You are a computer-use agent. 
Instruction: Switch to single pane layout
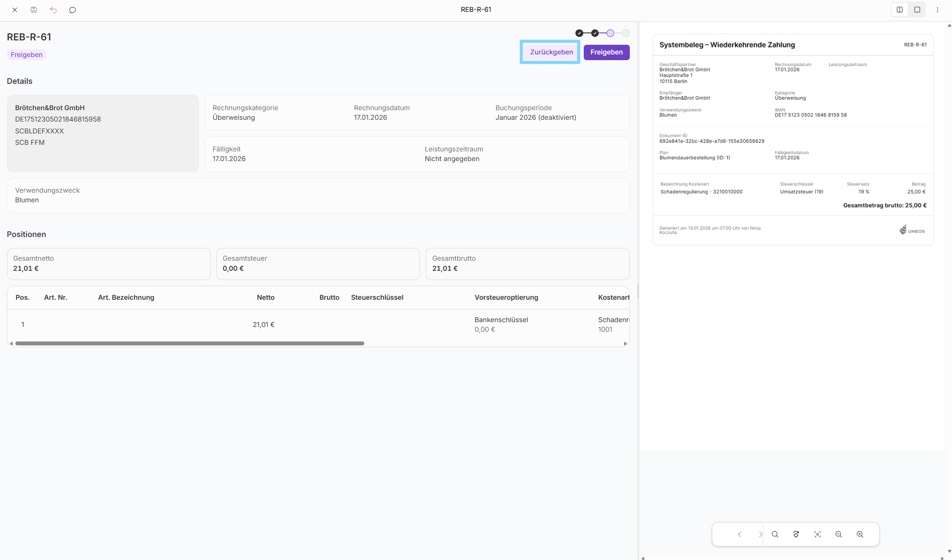tap(917, 10)
